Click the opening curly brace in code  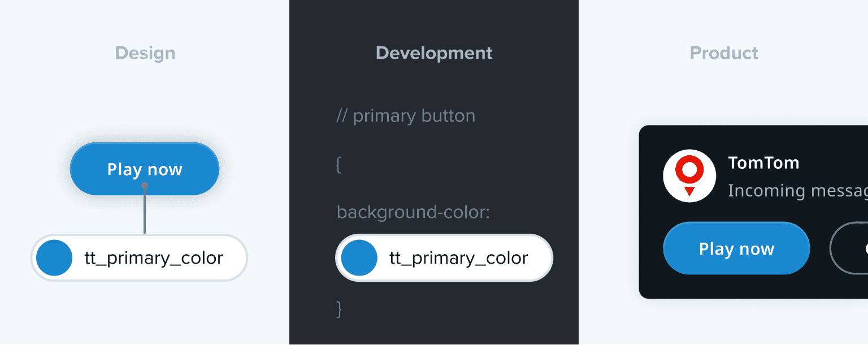[339, 165]
